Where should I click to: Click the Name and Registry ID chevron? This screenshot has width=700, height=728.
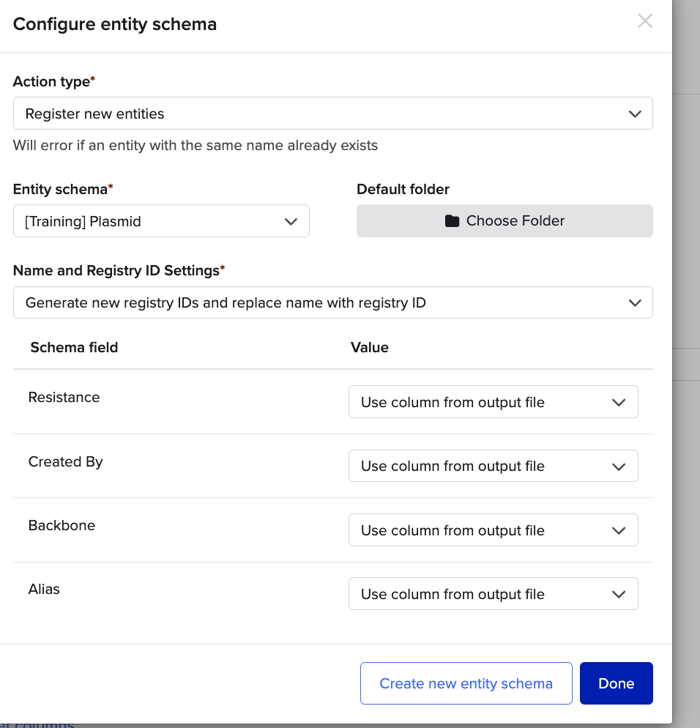tap(635, 302)
